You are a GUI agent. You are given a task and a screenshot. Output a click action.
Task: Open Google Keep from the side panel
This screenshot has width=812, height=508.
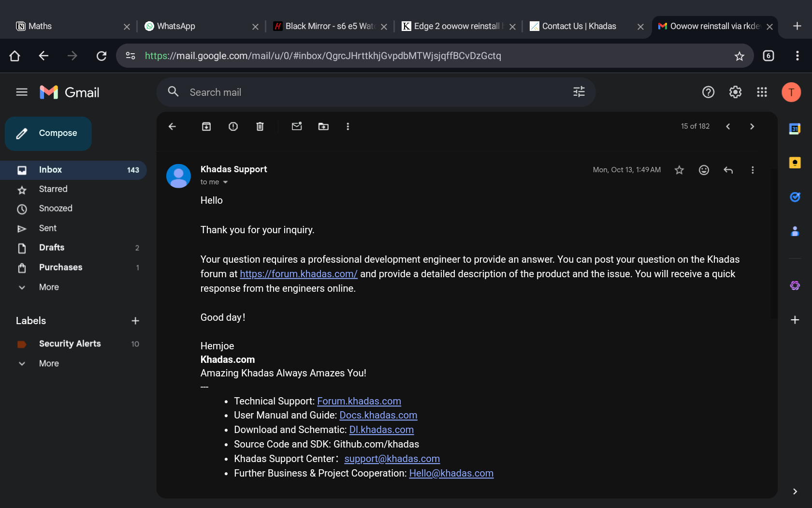click(x=795, y=163)
